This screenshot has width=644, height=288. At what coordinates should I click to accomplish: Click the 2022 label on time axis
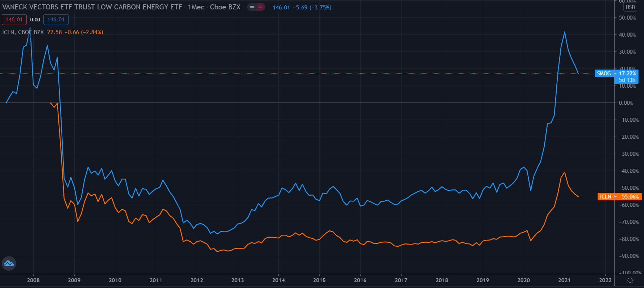coord(605,280)
